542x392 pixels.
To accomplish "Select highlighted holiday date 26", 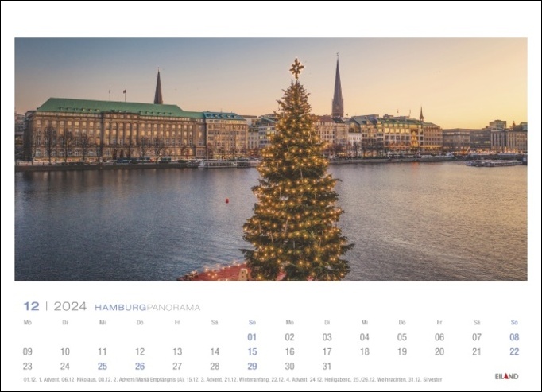I will point(140,366).
